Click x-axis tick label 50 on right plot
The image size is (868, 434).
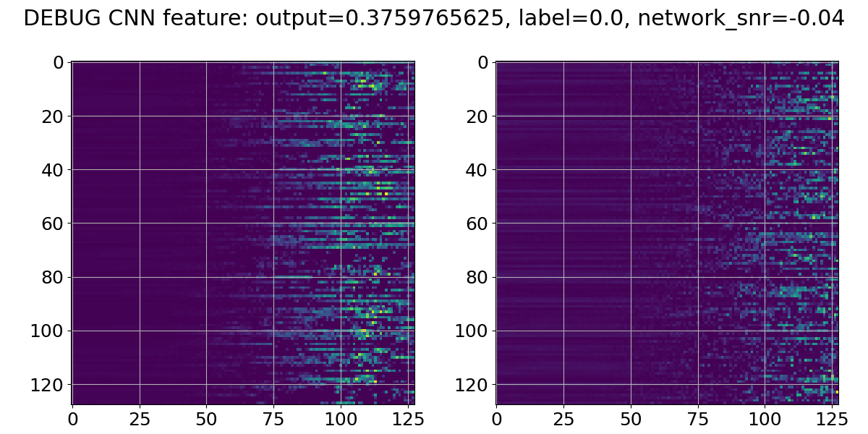[631, 419]
